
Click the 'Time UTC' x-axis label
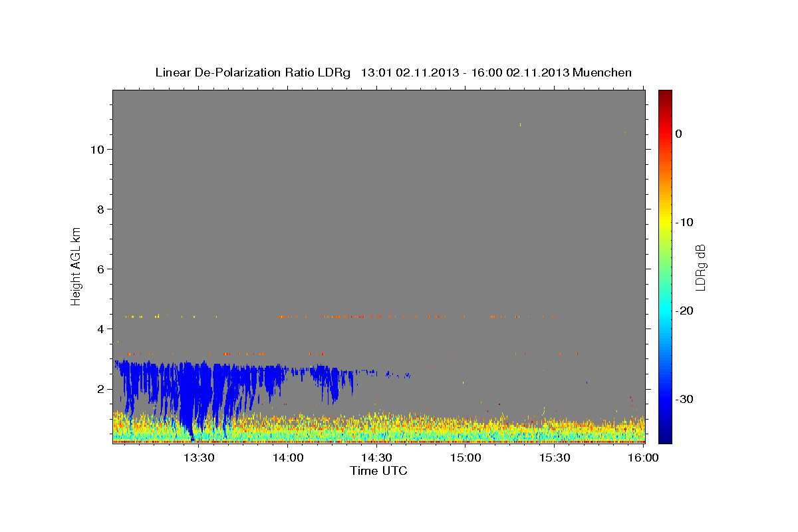coord(378,471)
